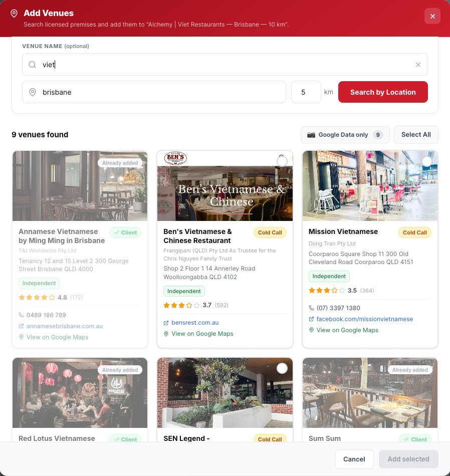The height and width of the screenshot is (476, 450).
Task: Focus the venue name field containing viet
Action: 224,64
